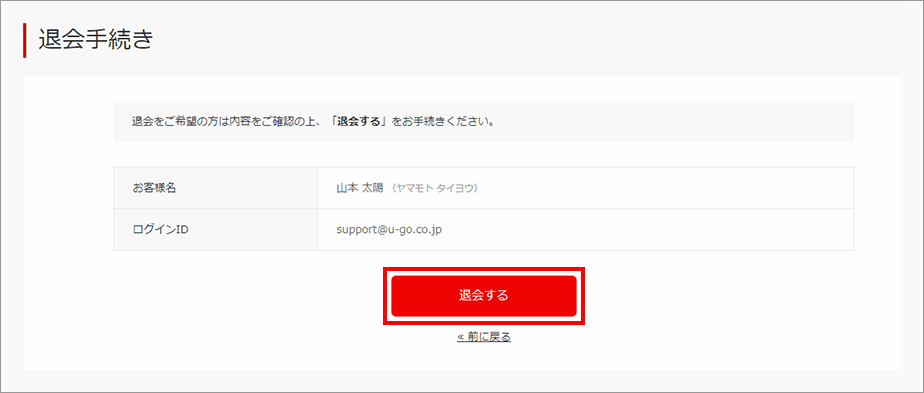This screenshot has height=393, width=924.
Task: Follow the « 前に戻る link
Action: tap(484, 338)
